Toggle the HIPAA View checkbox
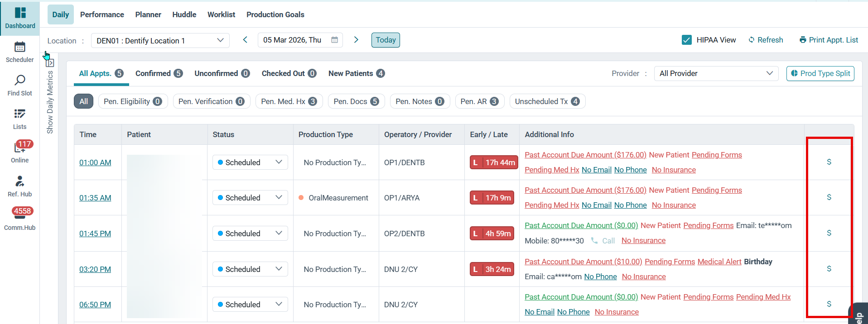This screenshot has height=324, width=868. tap(687, 40)
